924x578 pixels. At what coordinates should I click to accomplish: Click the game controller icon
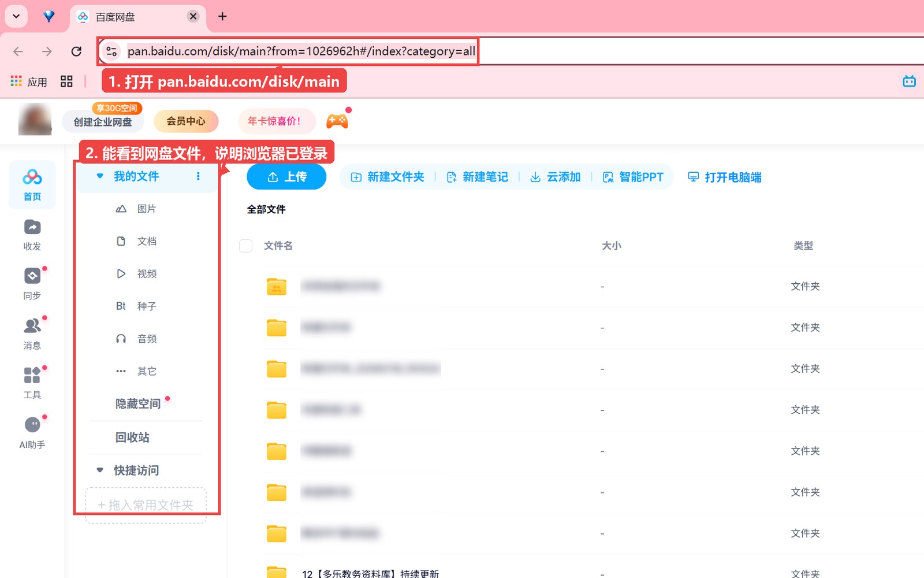337,121
